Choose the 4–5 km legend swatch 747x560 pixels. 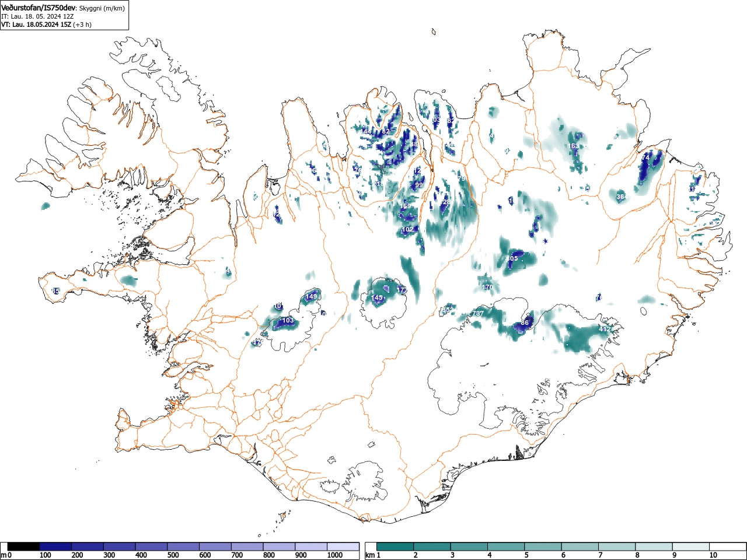click(x=506, y=547)
